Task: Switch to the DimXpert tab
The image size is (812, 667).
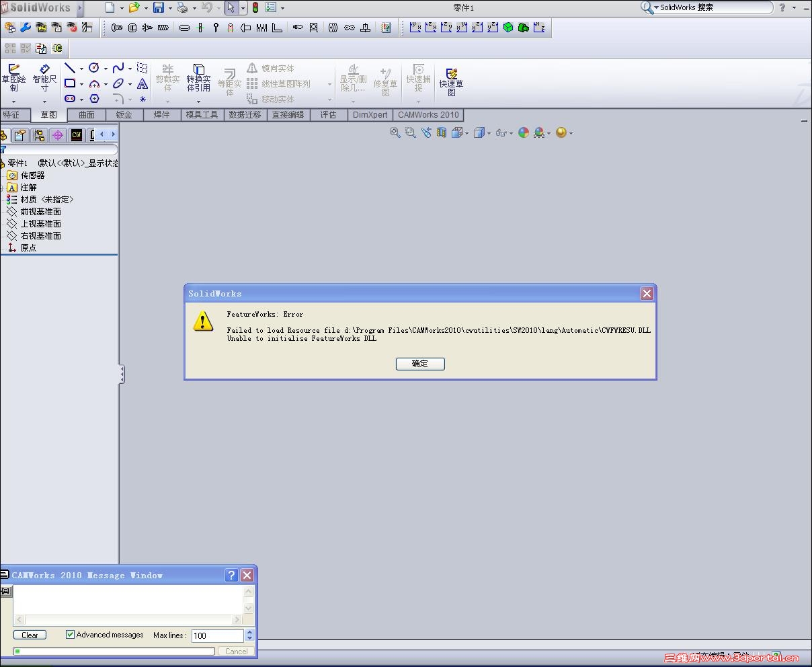Action: [x=370, y=115]
